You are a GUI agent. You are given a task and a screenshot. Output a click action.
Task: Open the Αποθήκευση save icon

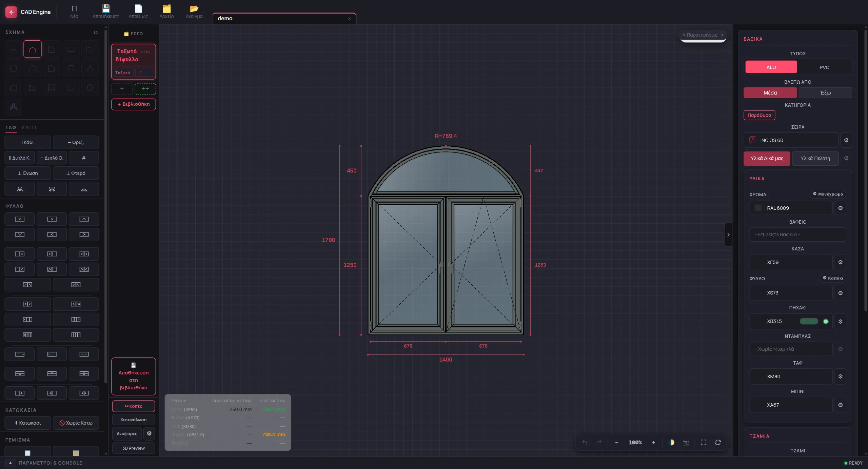(x=106, y=12)
